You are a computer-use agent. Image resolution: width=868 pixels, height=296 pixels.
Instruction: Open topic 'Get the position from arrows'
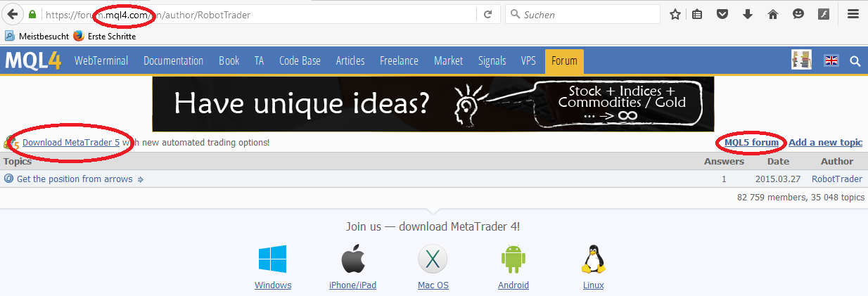75,179
